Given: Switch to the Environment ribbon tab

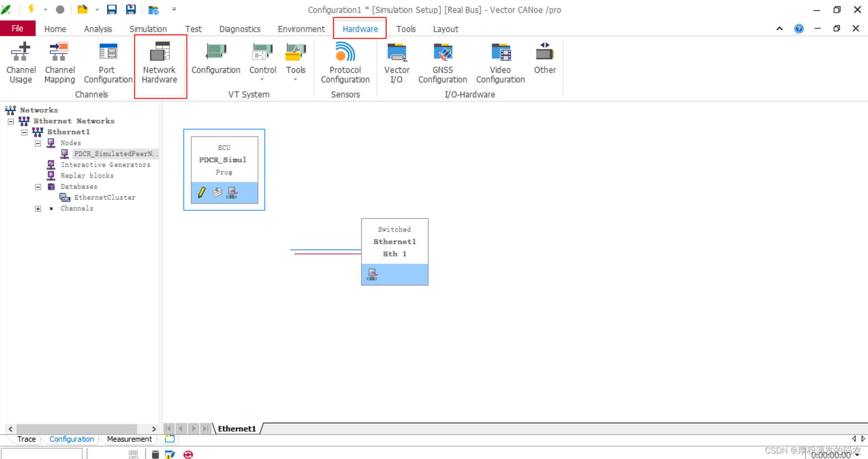Looking at the screenshot, I should 301,29.
